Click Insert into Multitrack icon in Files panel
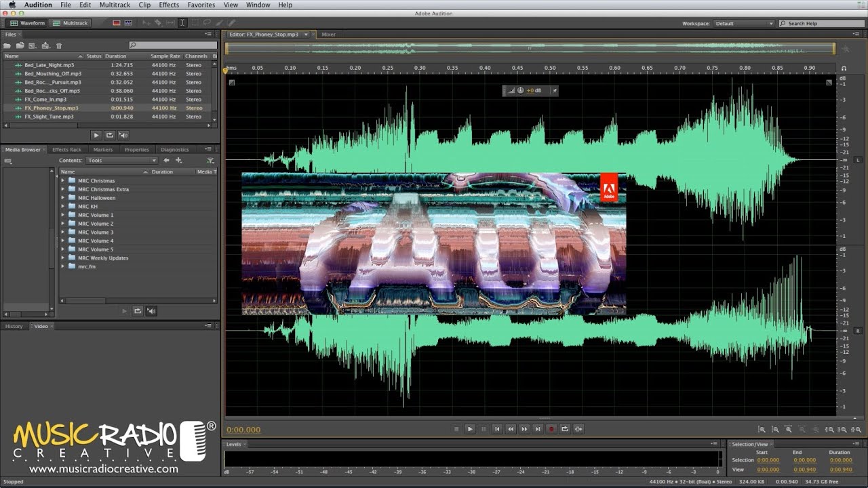The image size is (868, 488). (x=45, y=45)
